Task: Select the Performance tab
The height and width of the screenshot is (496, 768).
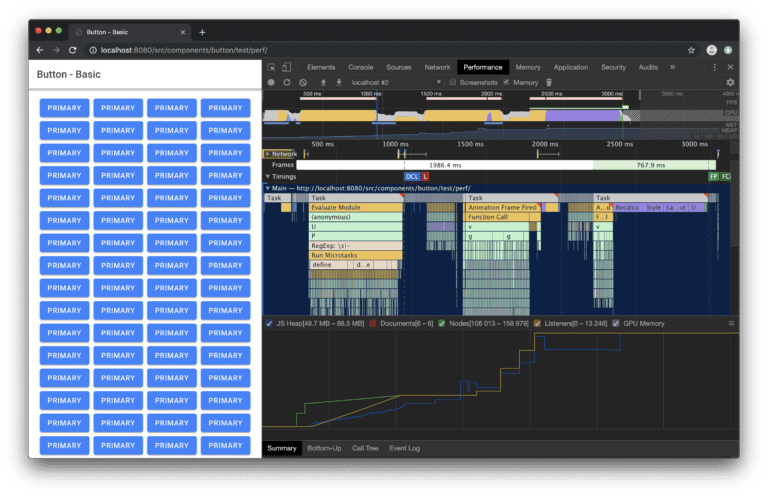Action: coord(483,68)
